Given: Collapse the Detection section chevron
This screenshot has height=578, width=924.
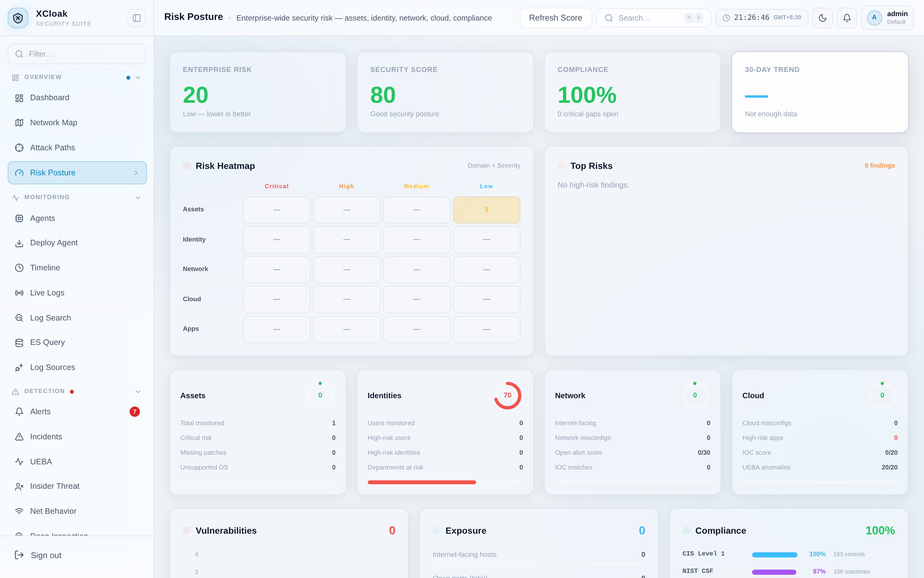Looking at the screenshot, I should tap(138, 391).
